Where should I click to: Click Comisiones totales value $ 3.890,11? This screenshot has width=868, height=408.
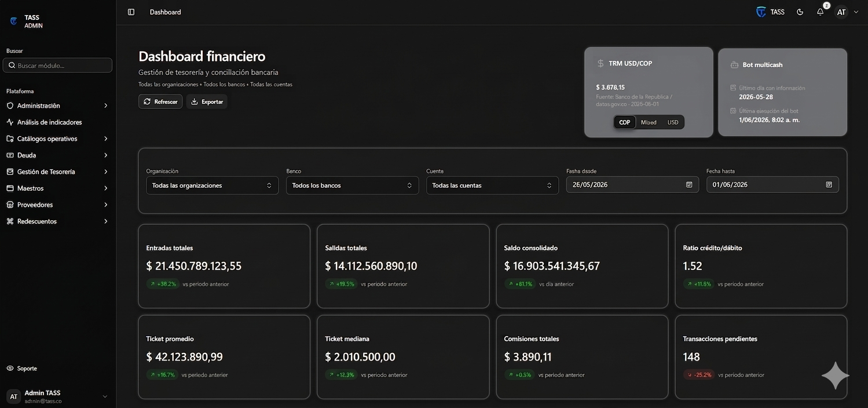coord(528,357)
